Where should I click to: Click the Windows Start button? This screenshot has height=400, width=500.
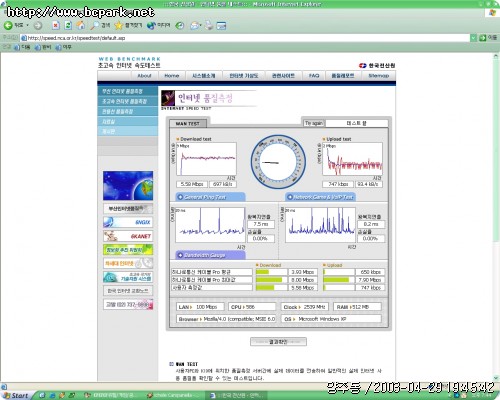click(x=16, y=395)
